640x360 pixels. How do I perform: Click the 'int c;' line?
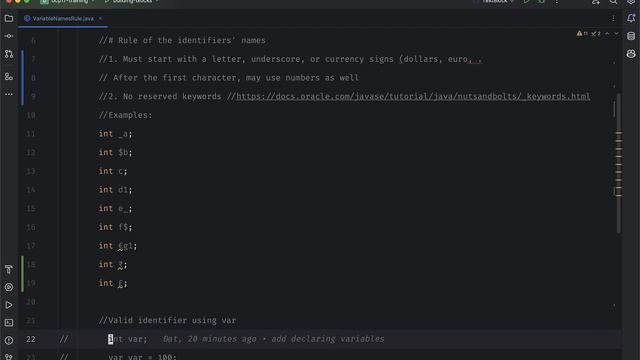[113, 171]
